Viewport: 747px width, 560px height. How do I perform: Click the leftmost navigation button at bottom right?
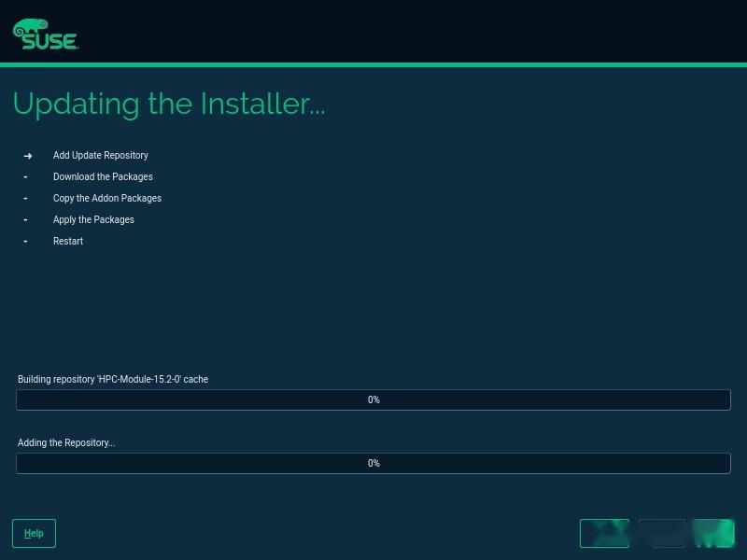604,533
